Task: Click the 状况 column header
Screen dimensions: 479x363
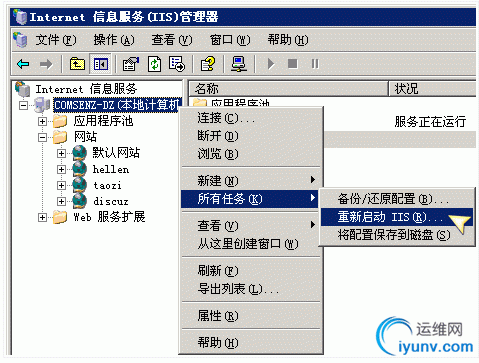Action: 433,89
